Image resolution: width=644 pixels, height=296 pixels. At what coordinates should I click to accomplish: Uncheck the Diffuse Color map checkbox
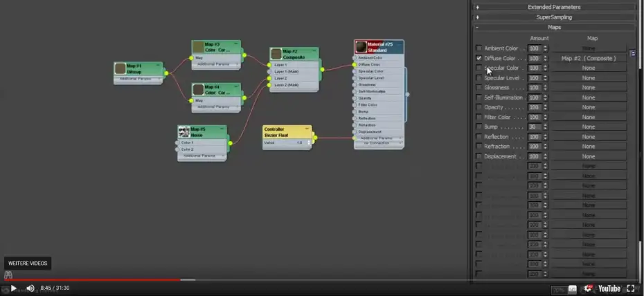click(478, 58)
